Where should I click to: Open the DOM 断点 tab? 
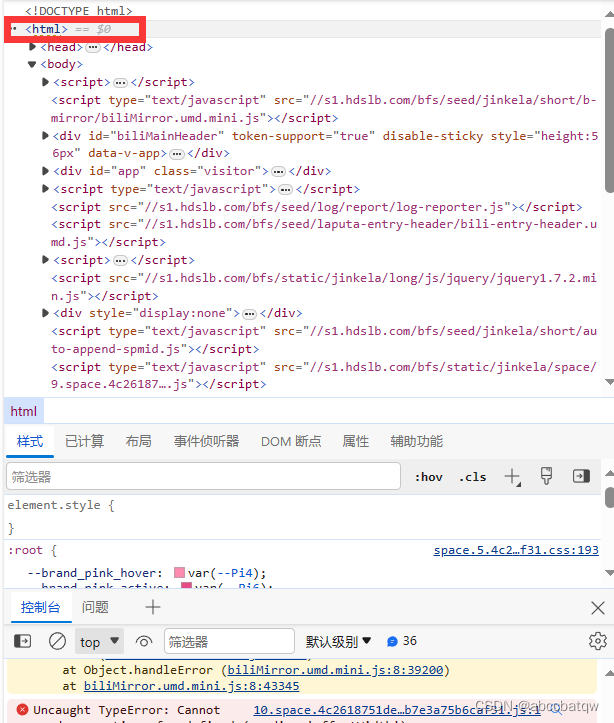[x=291, y=441]
